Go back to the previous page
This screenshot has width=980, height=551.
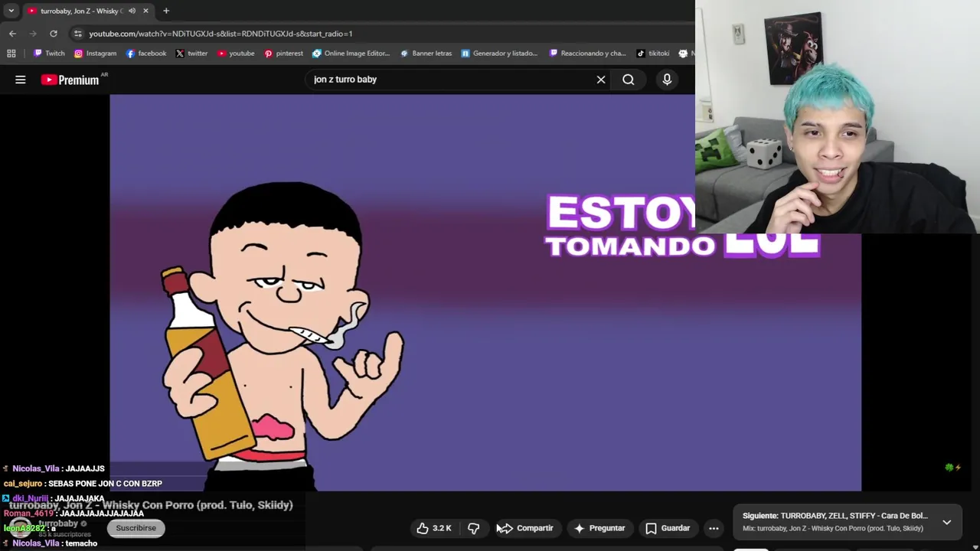coord(12,34)
